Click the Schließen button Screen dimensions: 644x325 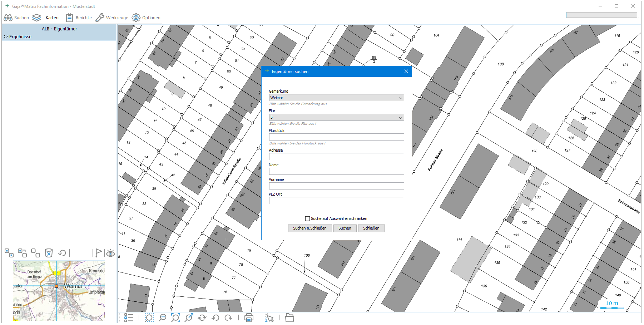(x=371, y=228)
